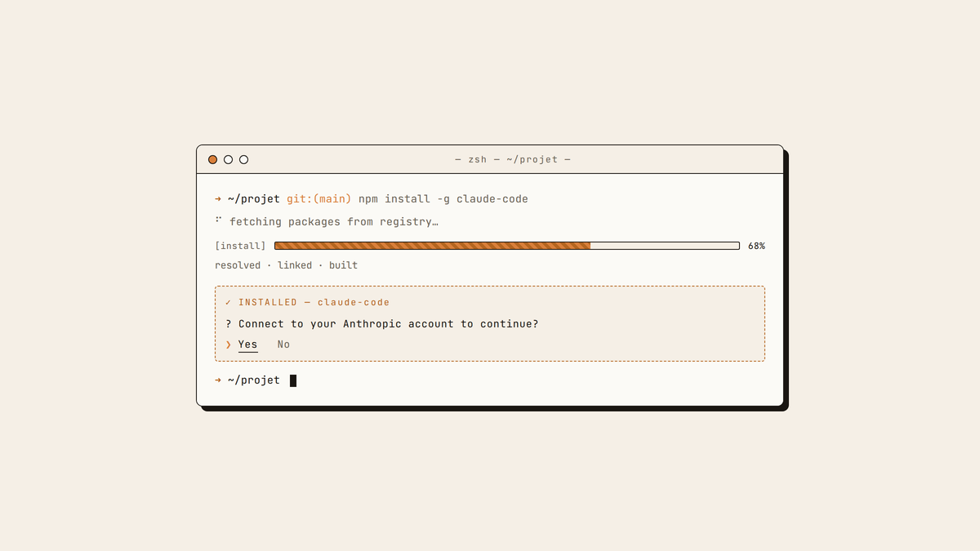Click the install progress bar
Image resolution: width=980 pixels, height=551 pixels.
pyautogui.click(x=507, y=246)
